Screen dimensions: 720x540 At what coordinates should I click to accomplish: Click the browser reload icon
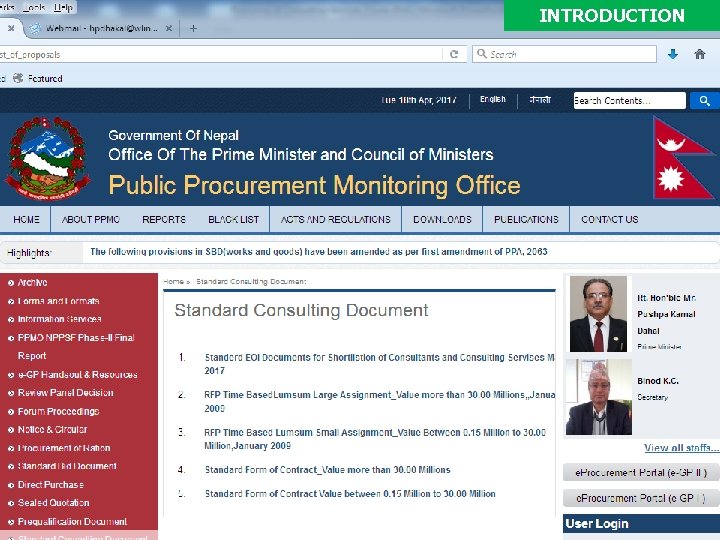click(x=454, y=54)
